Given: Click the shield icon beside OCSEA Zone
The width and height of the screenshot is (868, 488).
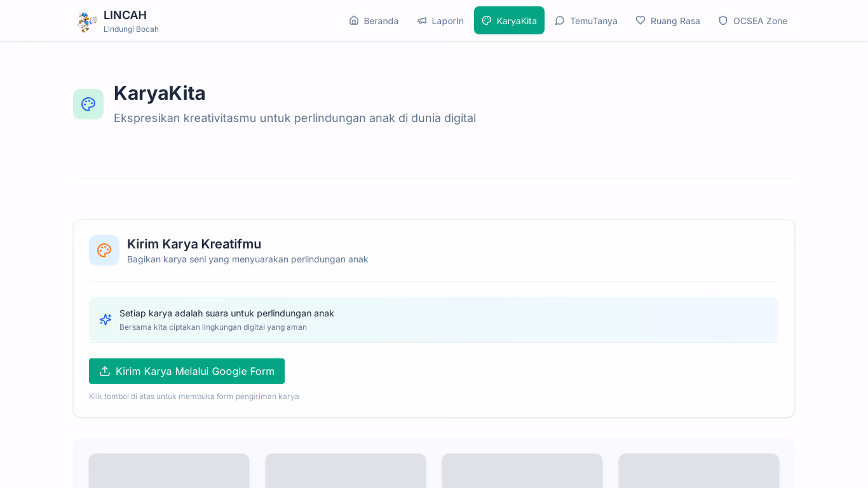Looking at the screenshot, I should click(x=723, y=20).
